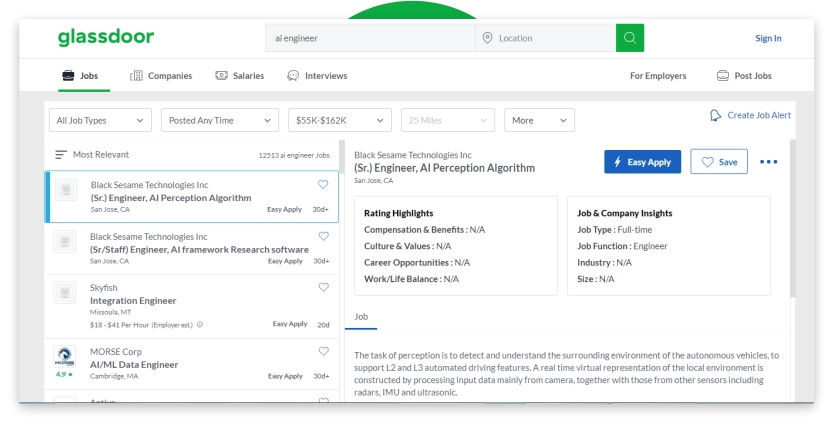Save the Sr. Engineer AI Perception job with heart

click(322, 185)
